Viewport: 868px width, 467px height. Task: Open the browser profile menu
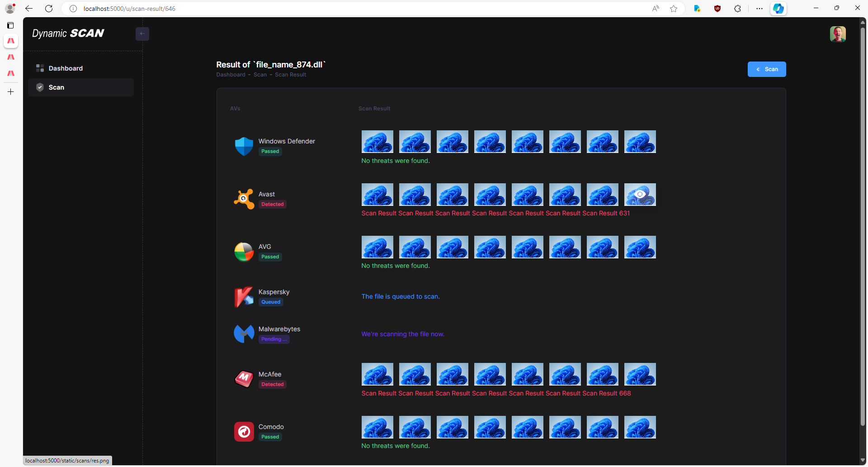pyautogui.click(x=10, y=9)
